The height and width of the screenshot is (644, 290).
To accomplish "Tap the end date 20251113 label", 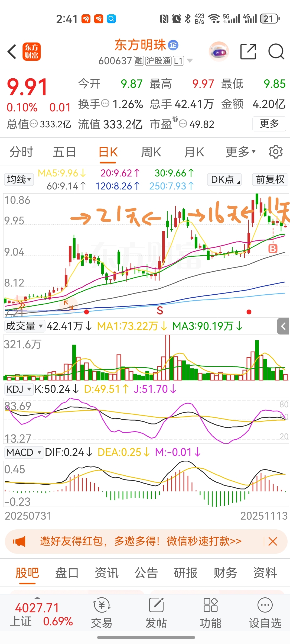I will coord(264,516).
